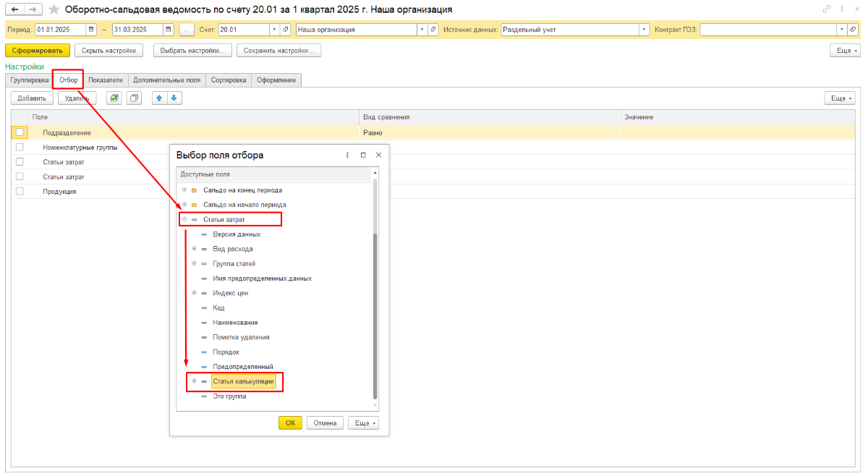Click the check all items icon
Screen dimensions: 868x476
pyautogui.click(x=114, y=98)
